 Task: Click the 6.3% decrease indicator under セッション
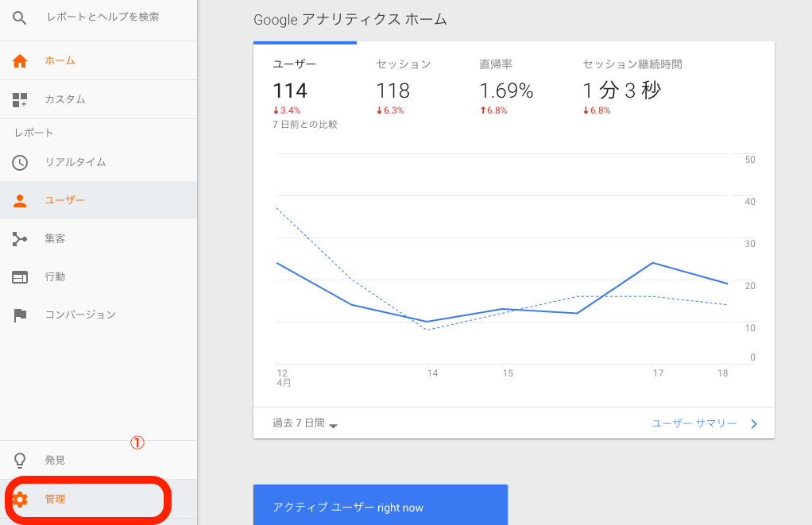pos(390,110)
